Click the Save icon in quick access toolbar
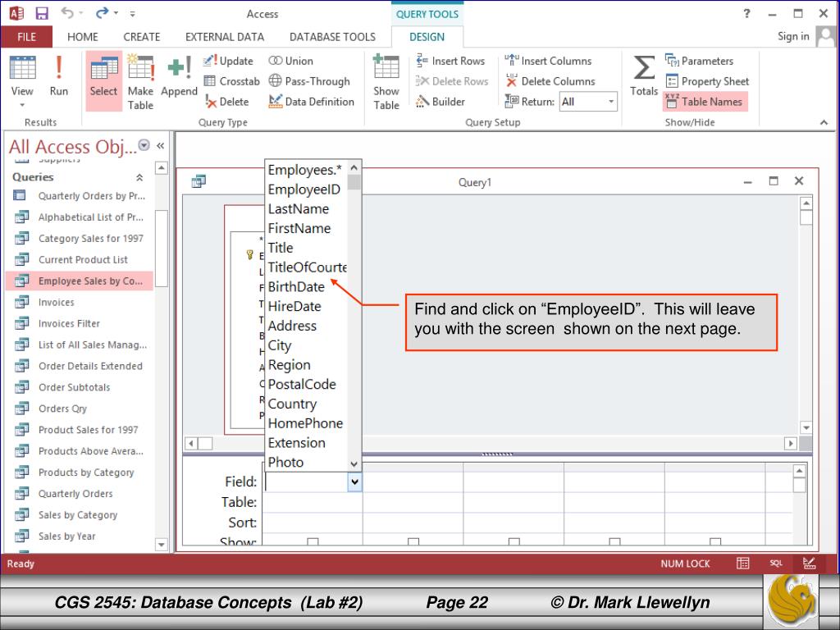The width and height of the screenshot is (840, 630). pyautogui.click(x=41, y=13)
